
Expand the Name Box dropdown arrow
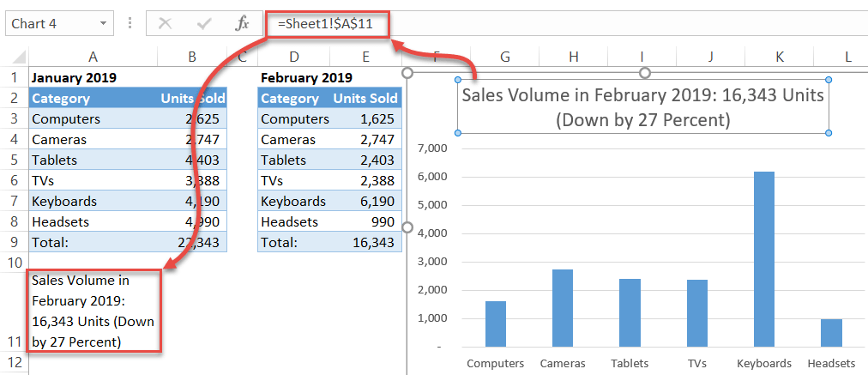(x=104, y=24)
